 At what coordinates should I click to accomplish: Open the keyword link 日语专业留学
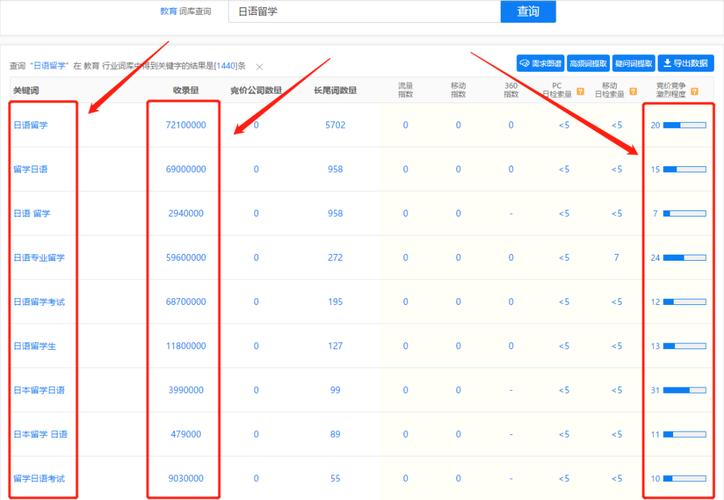point(39,258)
